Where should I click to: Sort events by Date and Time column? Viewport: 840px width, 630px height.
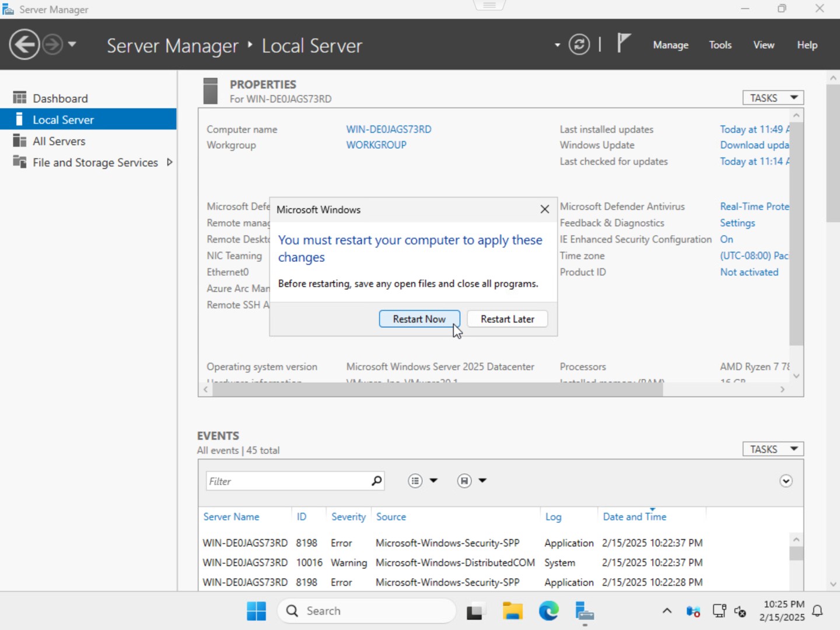[x=634, y=517]
